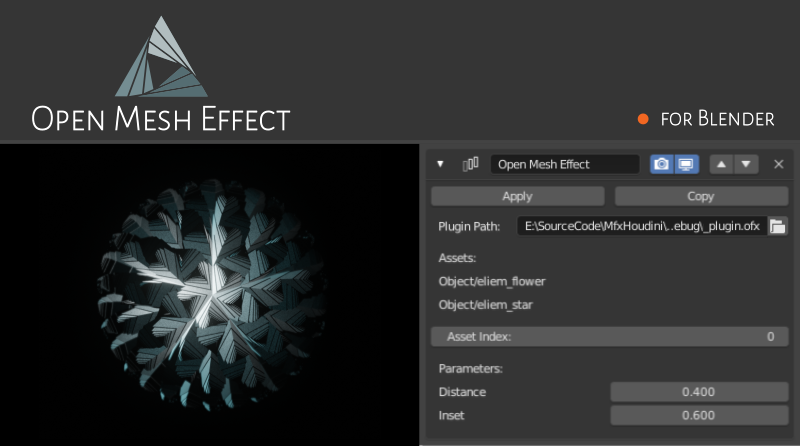
Task: Click the Plugin Path text field
Action: pos(642,226)
